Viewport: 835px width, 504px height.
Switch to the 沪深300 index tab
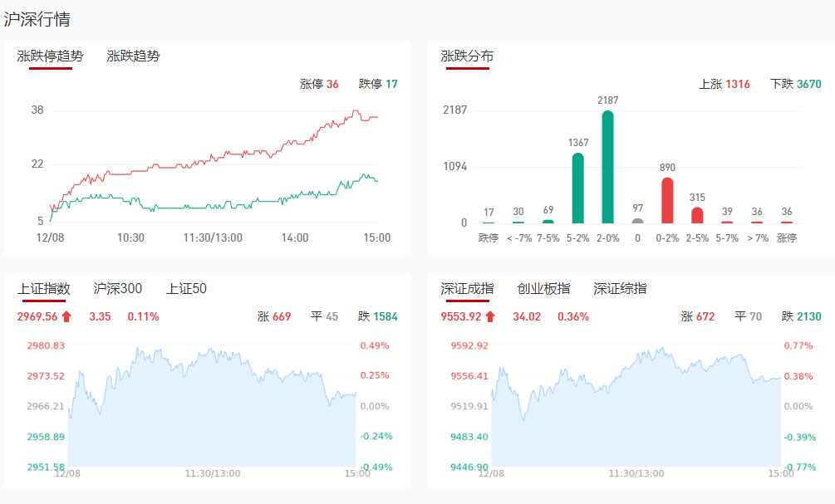pos(118,289)
